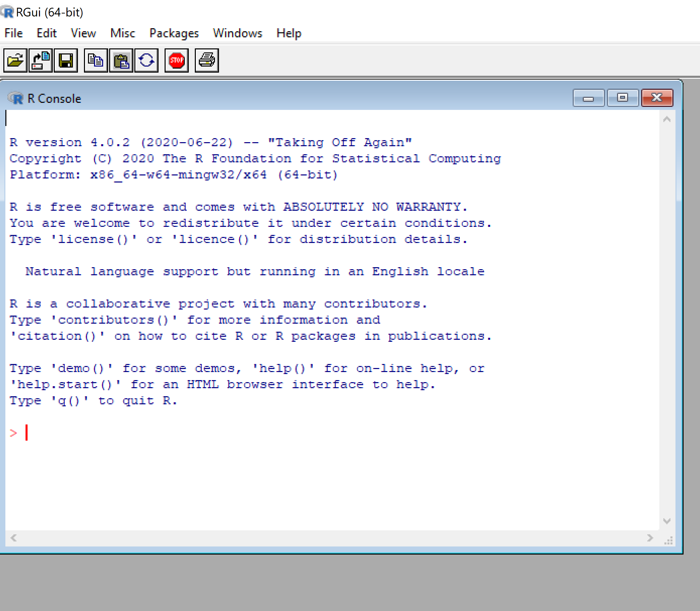Viewport: 700px width, 611px height.
Task: Open the Help menu
Action: [289, 33]
